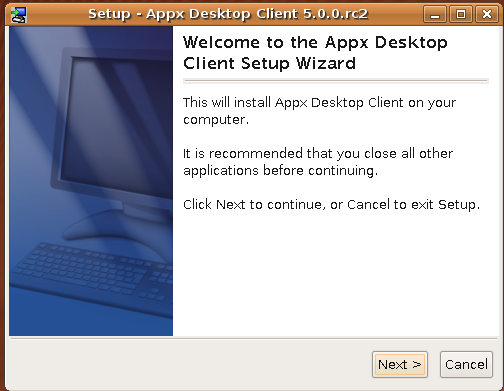Click the title bar text Setup - Appx Desktop Client
Screen dimensions: 504x391
click(x=228, y=14)
